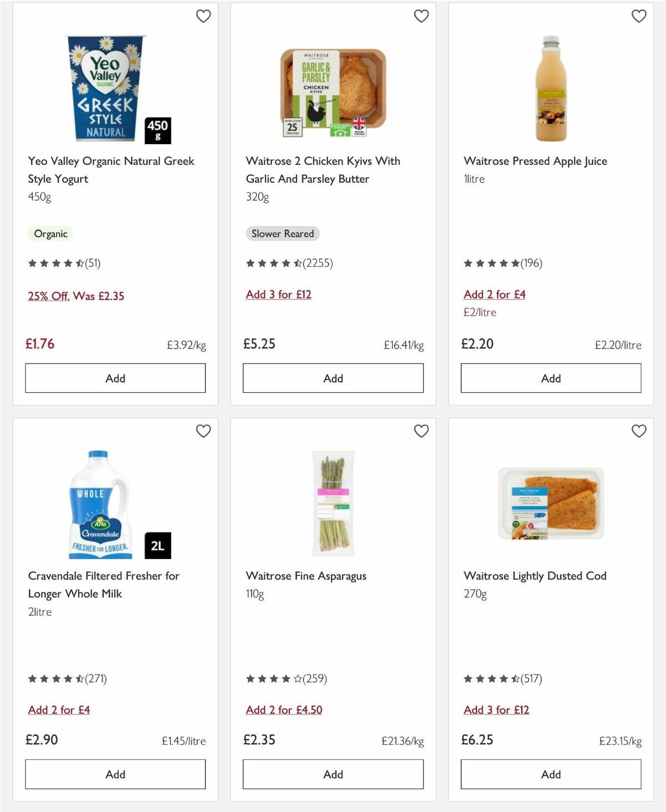Viewport: 666px width, 812px height.
Task: Add Cravendale Whole Milk to basket
Action: (115, 774)
